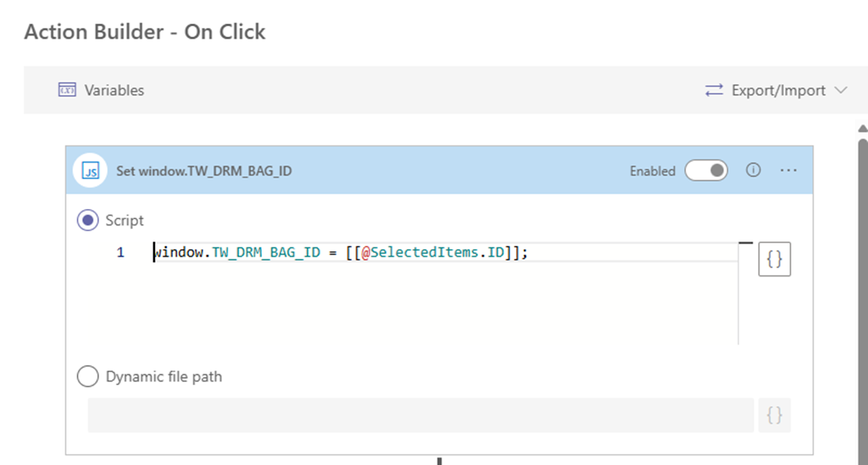Focus the Dynamic file path input field
This screenshot has width=868, height=465.
(x=420, y=416)
